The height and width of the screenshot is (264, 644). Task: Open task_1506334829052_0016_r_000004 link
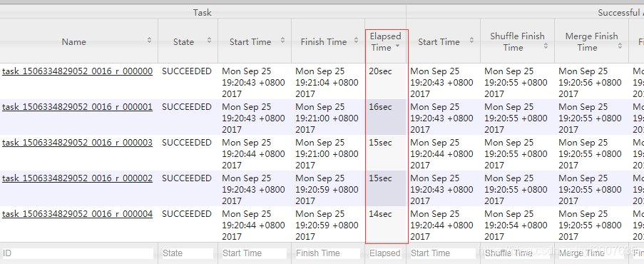click(x=77, y=215)
